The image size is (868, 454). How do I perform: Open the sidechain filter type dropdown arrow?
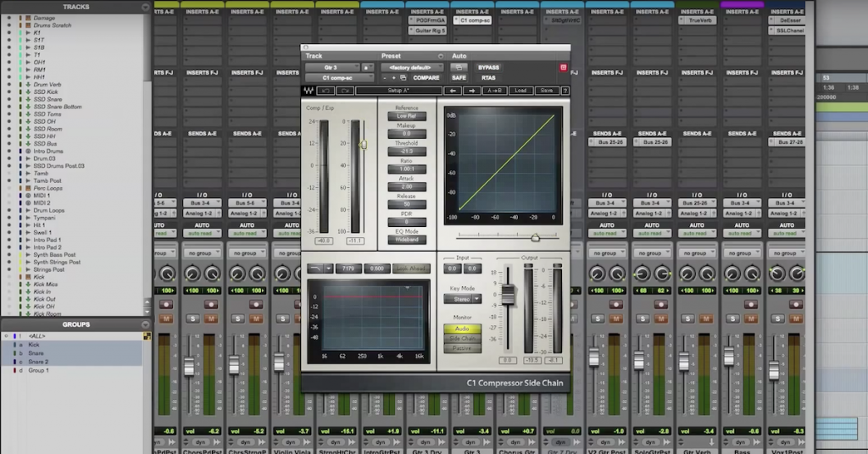[328, 269]
